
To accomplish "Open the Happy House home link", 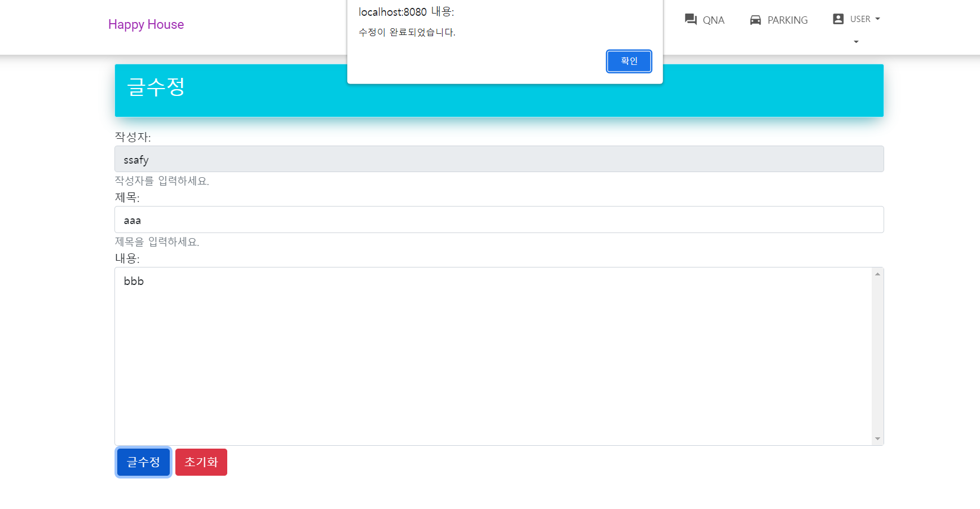I will (146, 24).
